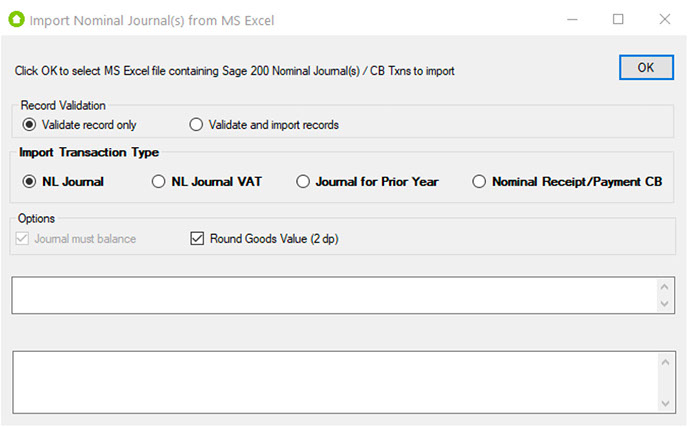This screenshot has width=688, height=427.
Task: Minimize the Import Nominal Journal window
Action: click(572, 19)
